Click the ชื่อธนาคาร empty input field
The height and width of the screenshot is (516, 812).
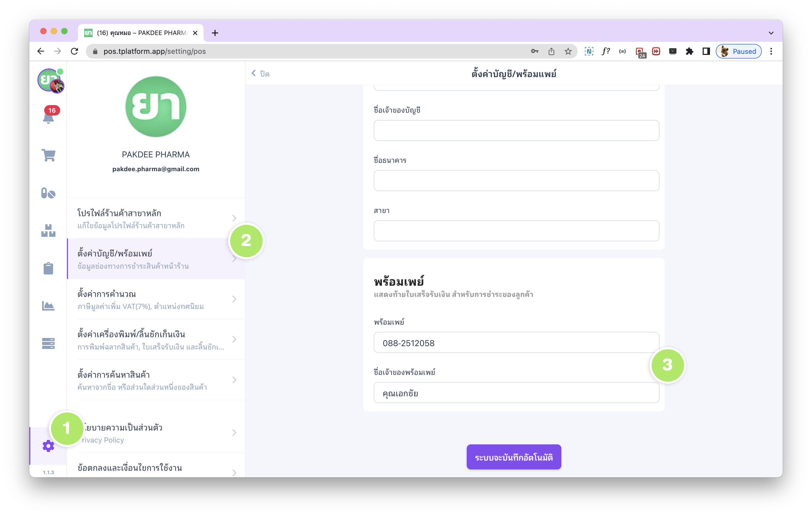tap(516, 181)
